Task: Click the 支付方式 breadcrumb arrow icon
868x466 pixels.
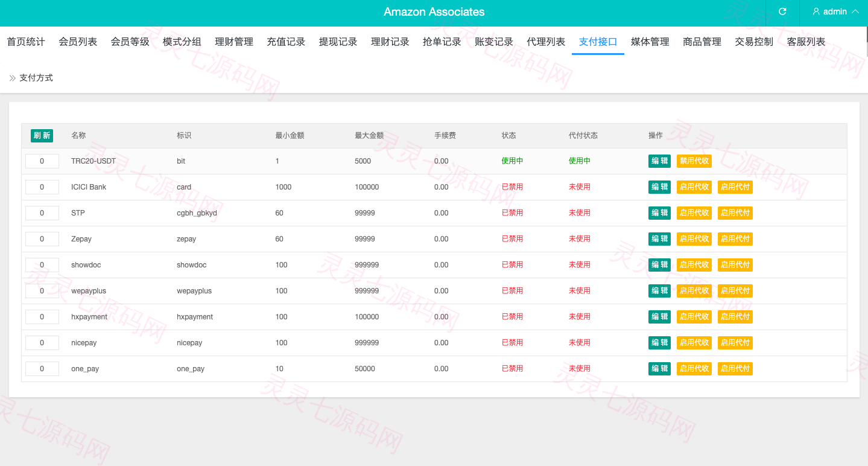Action: click(12, 78)
